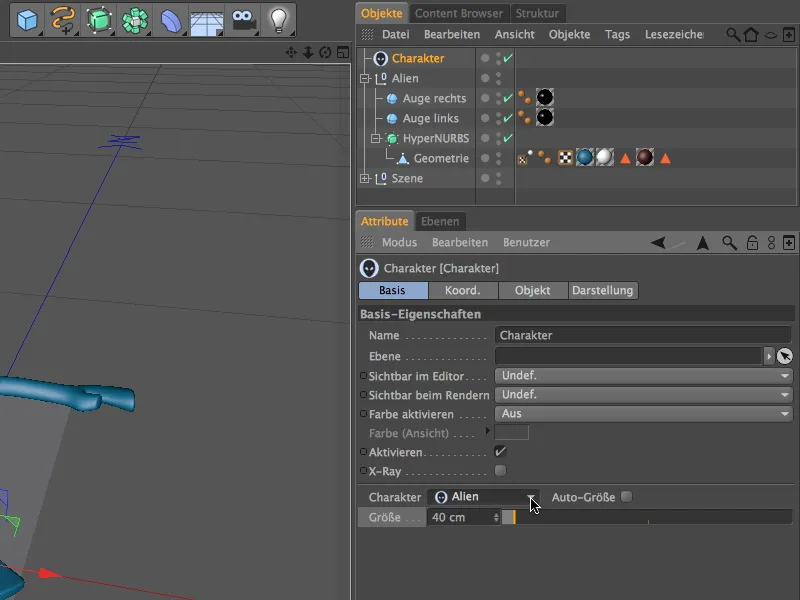This screenshot has width=800, height=600.
Task: Open the Sichtbar beim Rendern dropdown
Action: [x=643, y=395]
